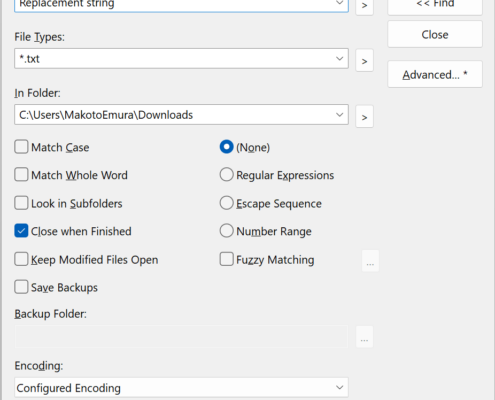Click the Close button

[x=435, y=34]
